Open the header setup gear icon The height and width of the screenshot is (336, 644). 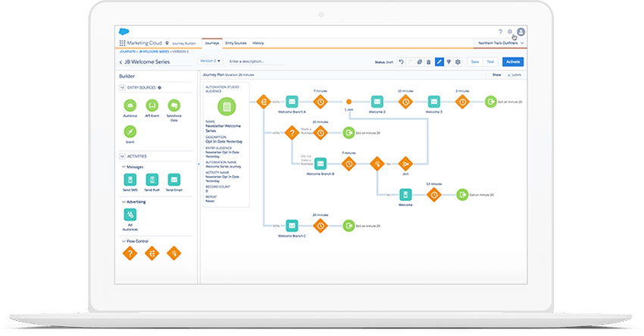pos(510,32)
